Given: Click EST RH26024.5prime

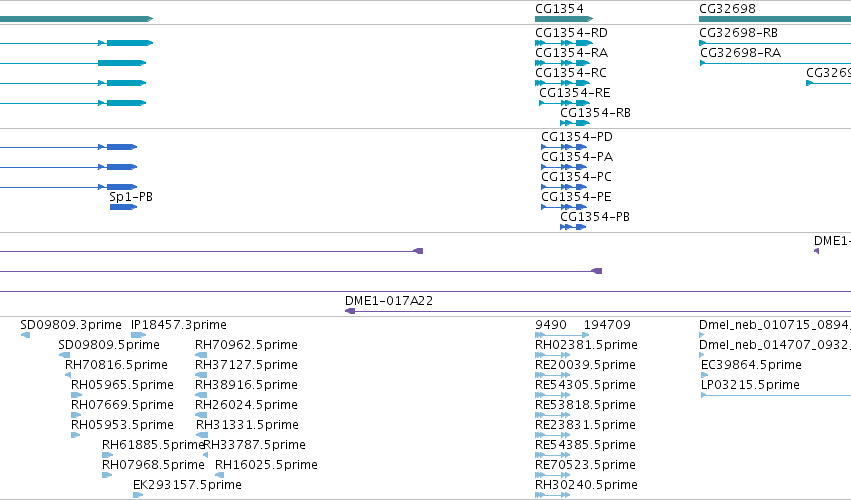Looking at the screenshot, I should (246, 406).
